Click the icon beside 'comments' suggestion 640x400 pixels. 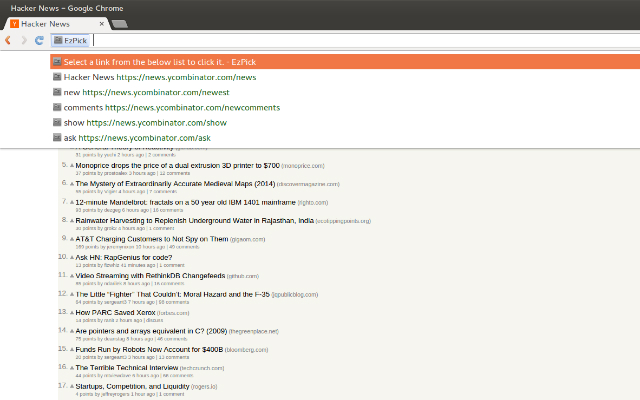pyautogui.click(x=57, y=107)
